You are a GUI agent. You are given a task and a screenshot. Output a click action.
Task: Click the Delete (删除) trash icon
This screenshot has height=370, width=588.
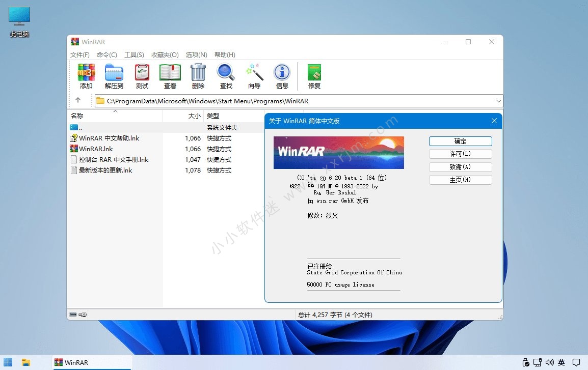click(198, 73)
